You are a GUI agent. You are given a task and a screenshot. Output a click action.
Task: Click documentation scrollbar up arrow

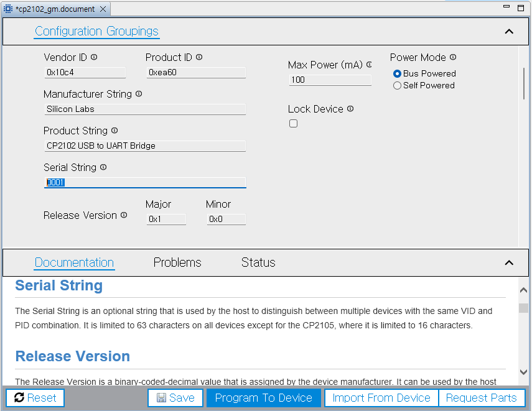(523, 290)
